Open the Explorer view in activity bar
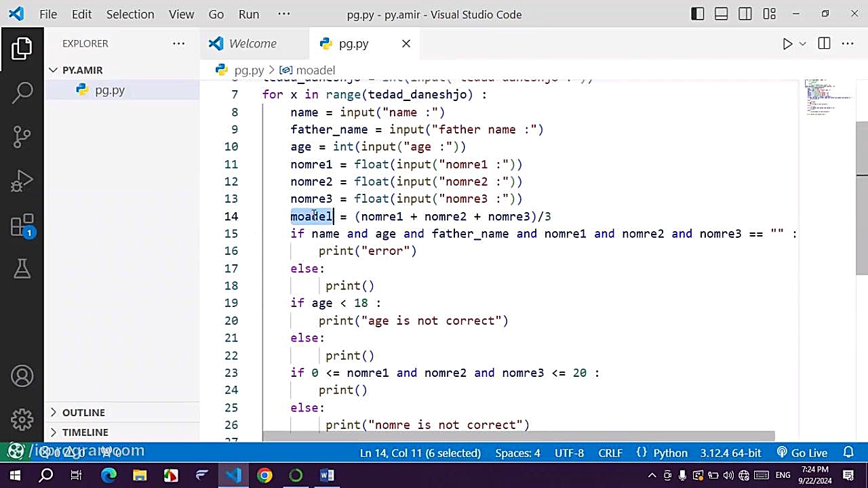This screenshot has width=868, height=488. [22, 48]
